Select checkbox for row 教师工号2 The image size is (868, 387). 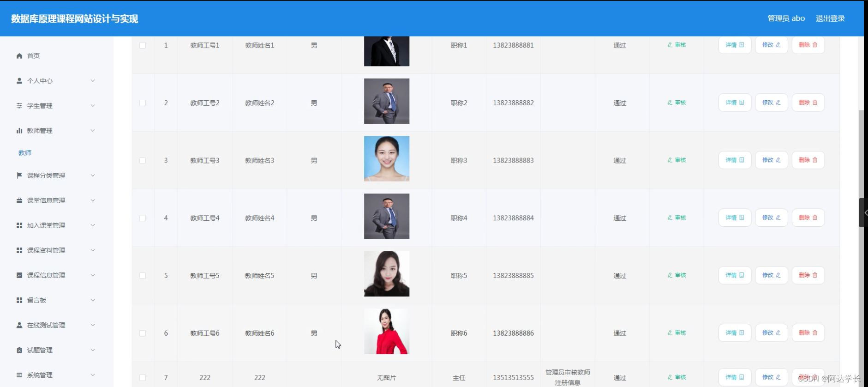point(143,103)
